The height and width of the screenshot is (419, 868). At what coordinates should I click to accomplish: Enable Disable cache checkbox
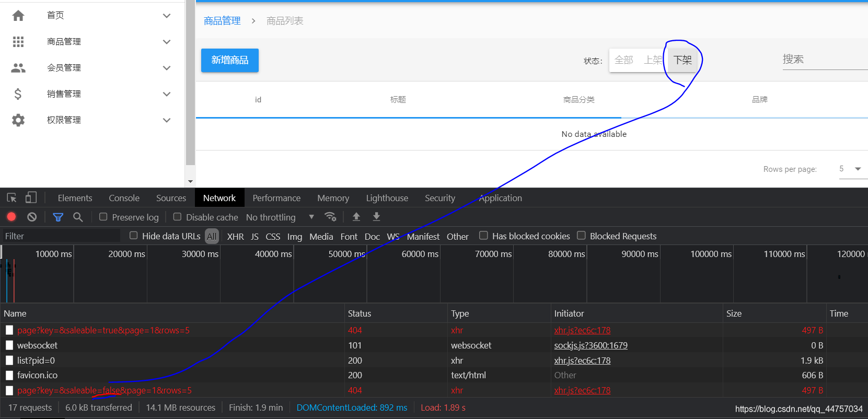[177, 217]
